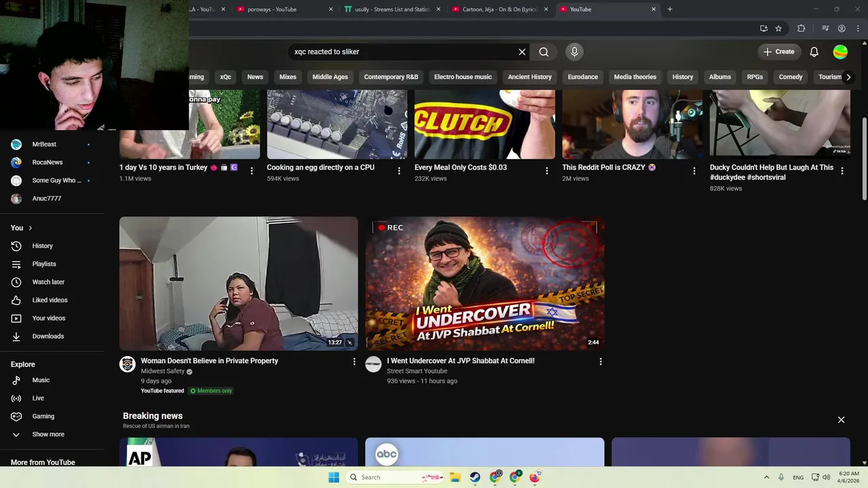The width and height of the screenshot is (868, 488).
Task: Install app icon in address bar
Action: point(764,28)
